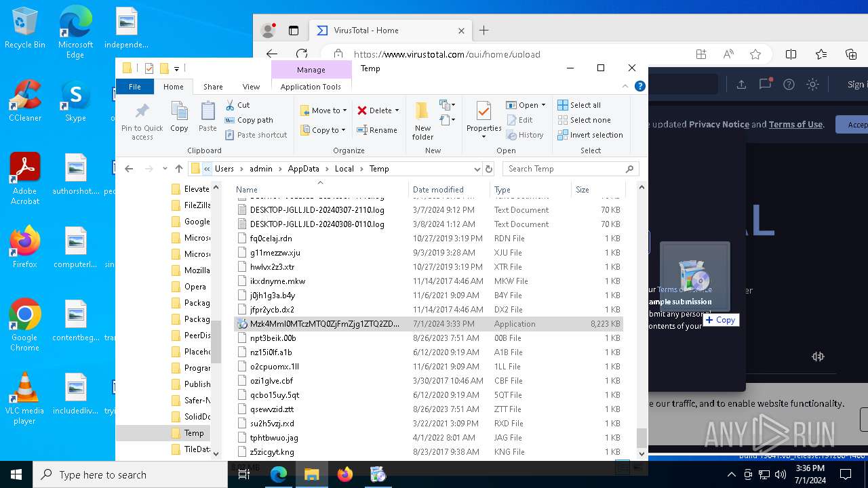The height and width of the screenshot is (488, 868).
Task: Open new tab in Edge
Action: tap(484, 30)
